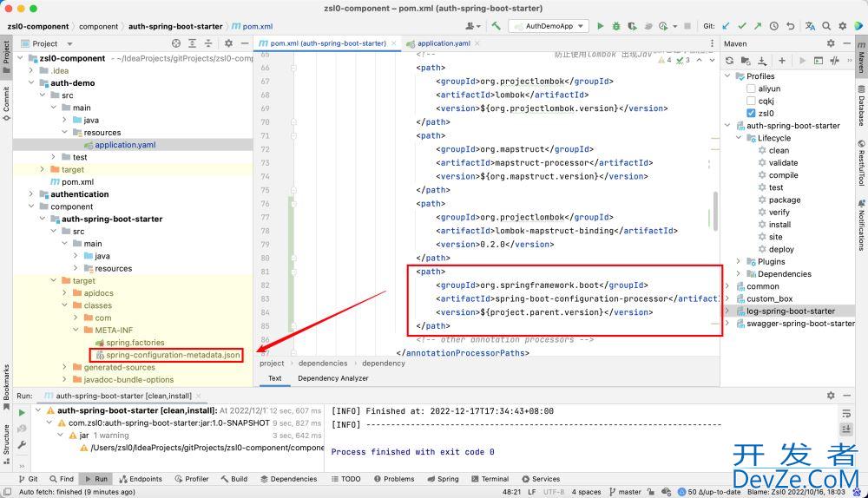
Task: Open the Terminal tool window
Action: point(490,479)
